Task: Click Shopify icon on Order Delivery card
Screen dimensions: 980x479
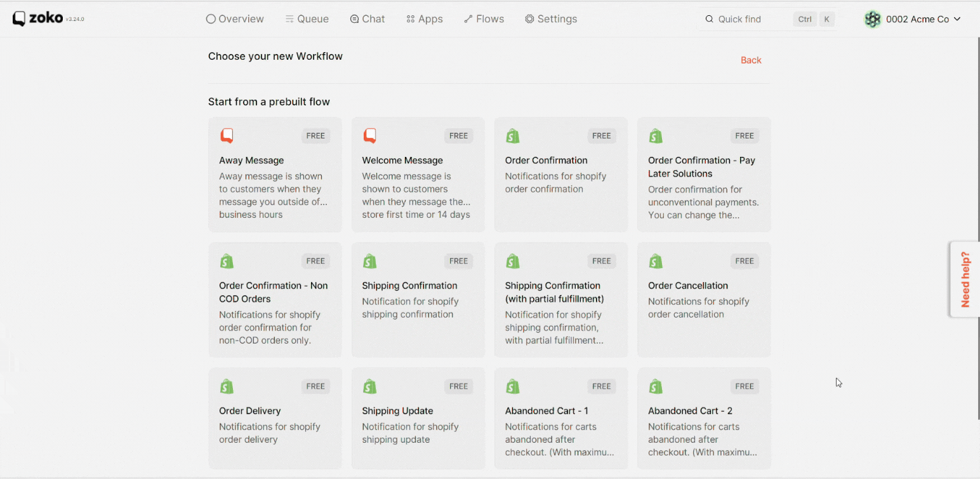Action: coord(227,386)
